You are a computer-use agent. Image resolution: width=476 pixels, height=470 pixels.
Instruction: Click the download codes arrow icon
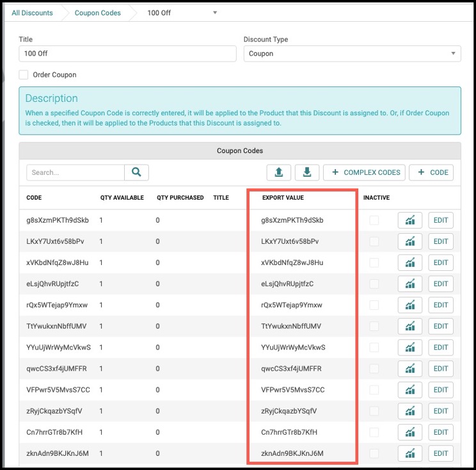307,172
